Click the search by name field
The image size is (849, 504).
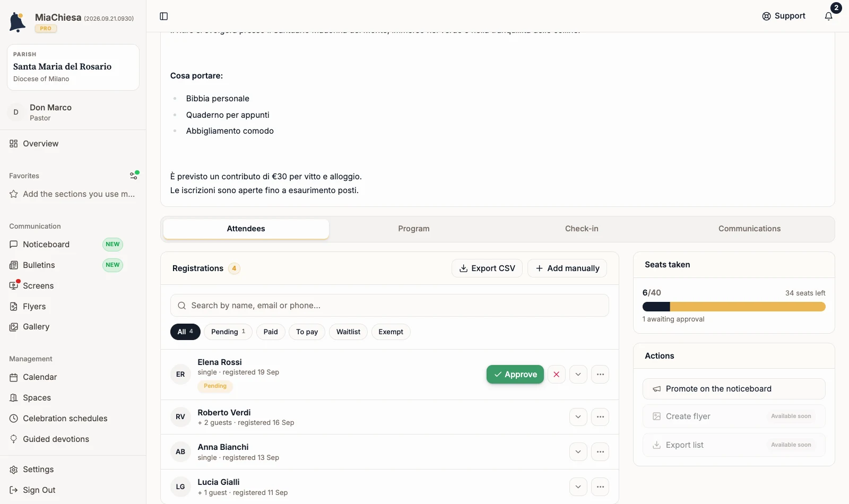point(389,306)
